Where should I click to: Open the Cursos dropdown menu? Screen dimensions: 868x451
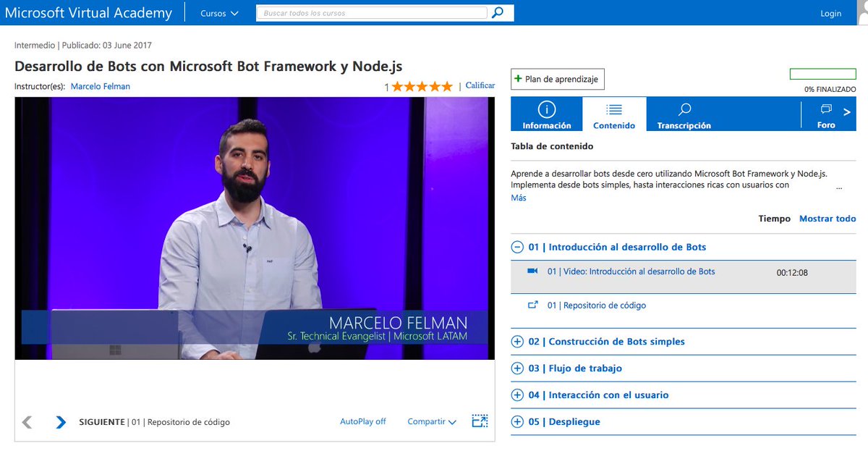[219, 13]
